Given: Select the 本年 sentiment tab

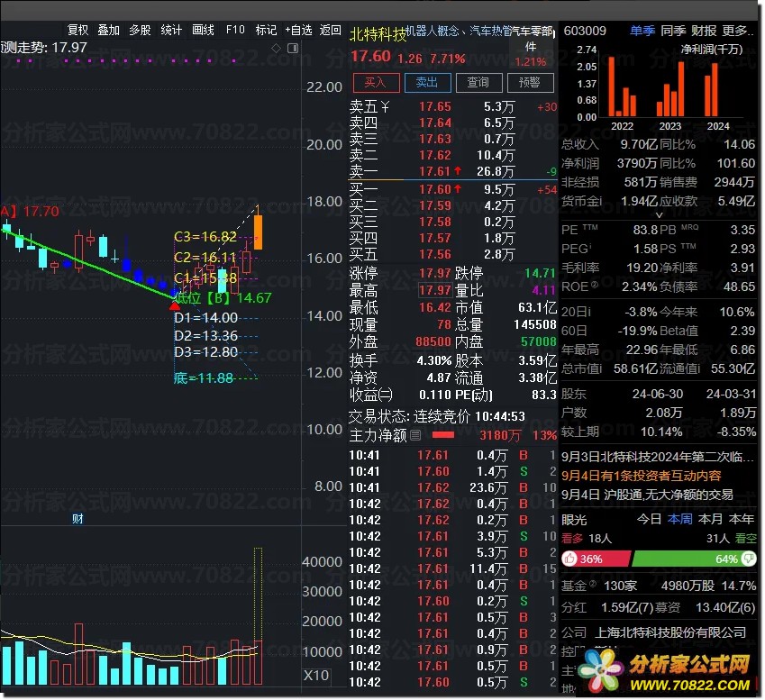Looking at the screenshot, I should 742,519.
